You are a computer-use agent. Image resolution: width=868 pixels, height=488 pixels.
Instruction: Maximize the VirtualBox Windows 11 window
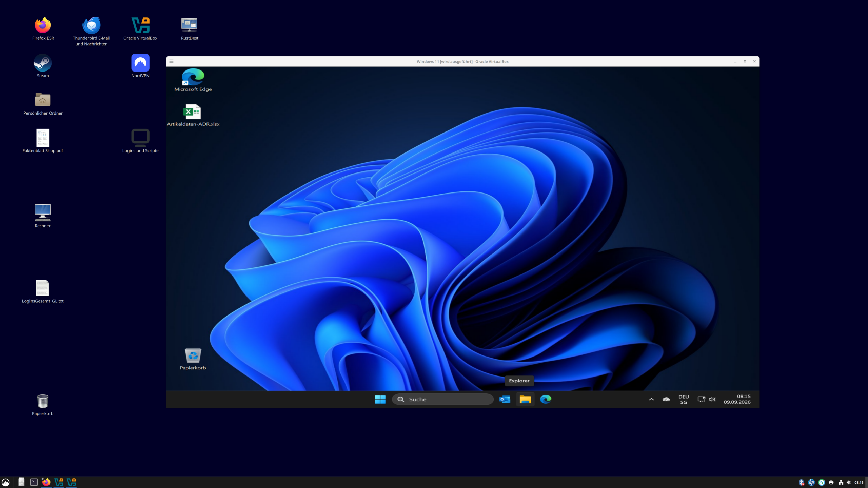pos(745,61)
